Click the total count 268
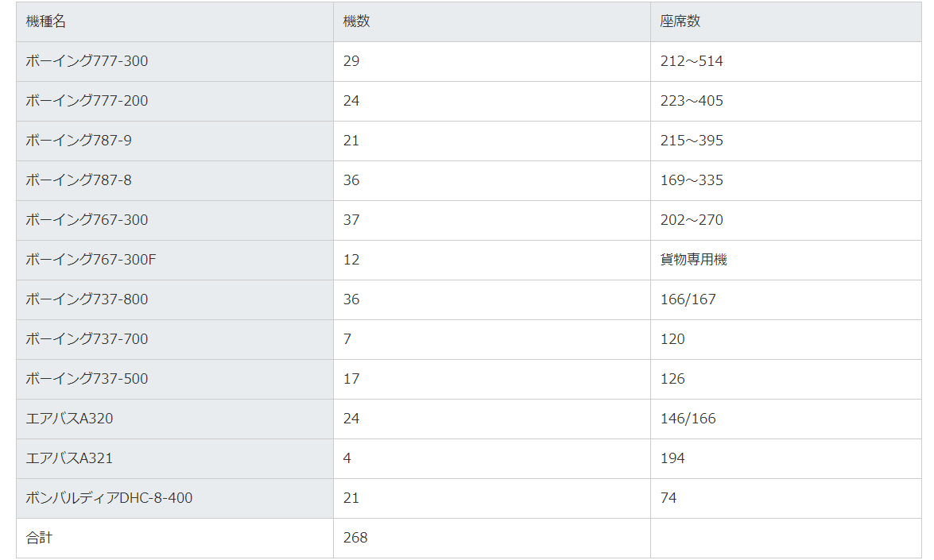Screen dimensions: 934x560 coord(355,538)
